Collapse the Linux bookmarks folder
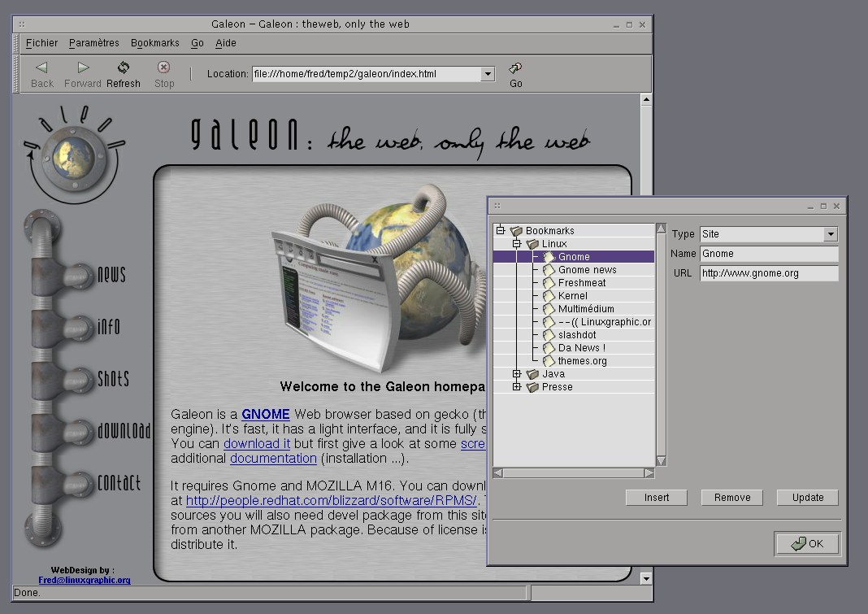 (x=516, y=243)
